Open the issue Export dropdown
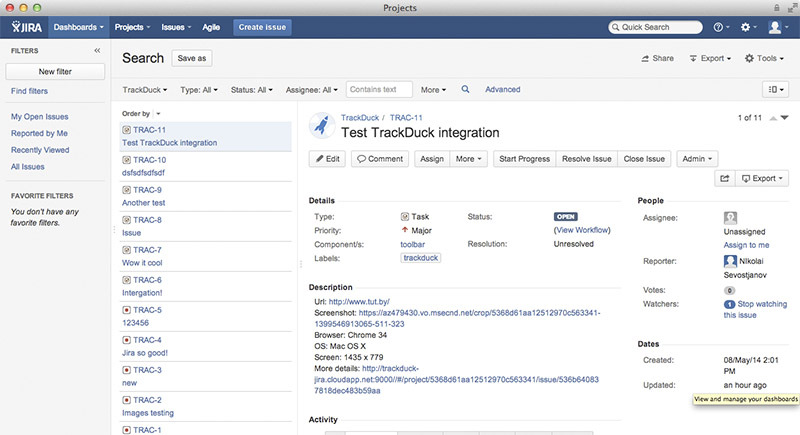 [x=762, y=178]
